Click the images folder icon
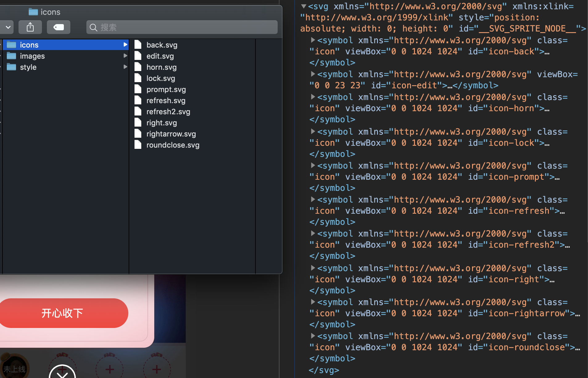The image size is (588, 378). (11, 56)
